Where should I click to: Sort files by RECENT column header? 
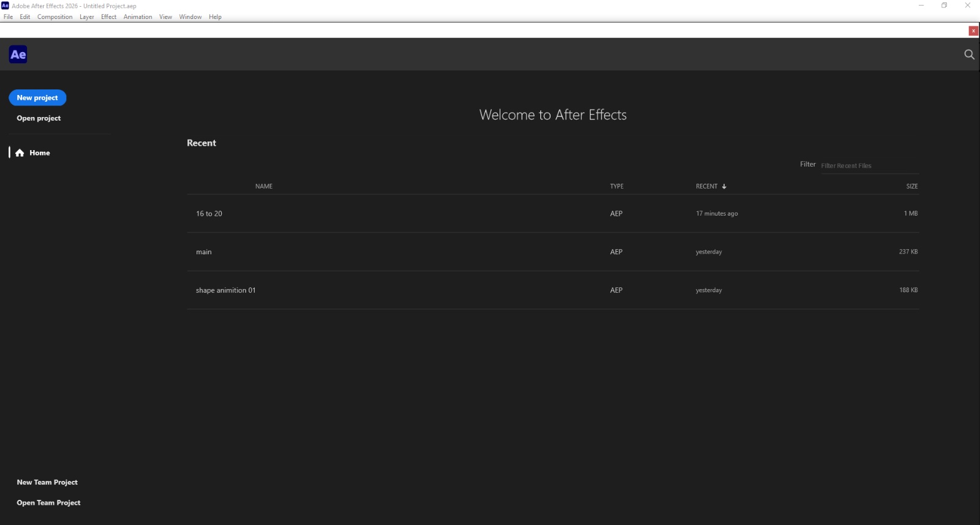coord(707,186)
